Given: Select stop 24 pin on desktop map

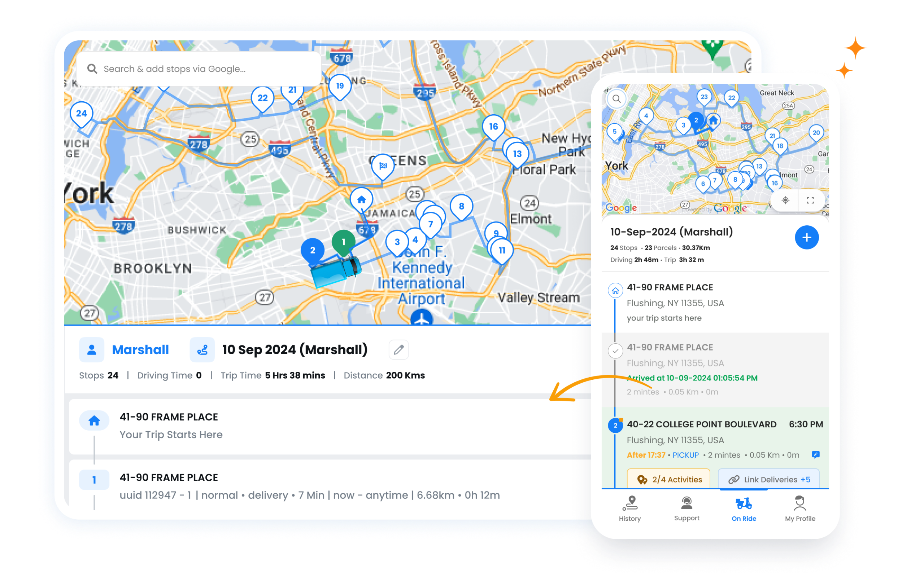Looking at the screenshot, I should tap(81, 114).
